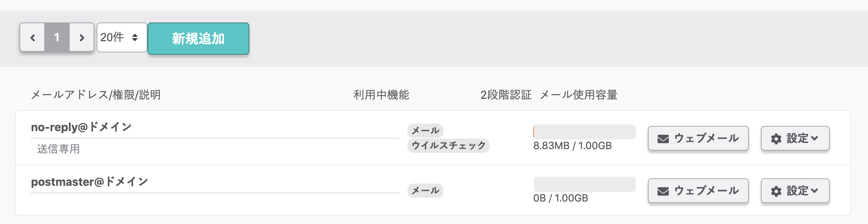Click the メール feature tag on postmaster row
The height and width of the screenshot is (224, 868).
tap(424, 190)
